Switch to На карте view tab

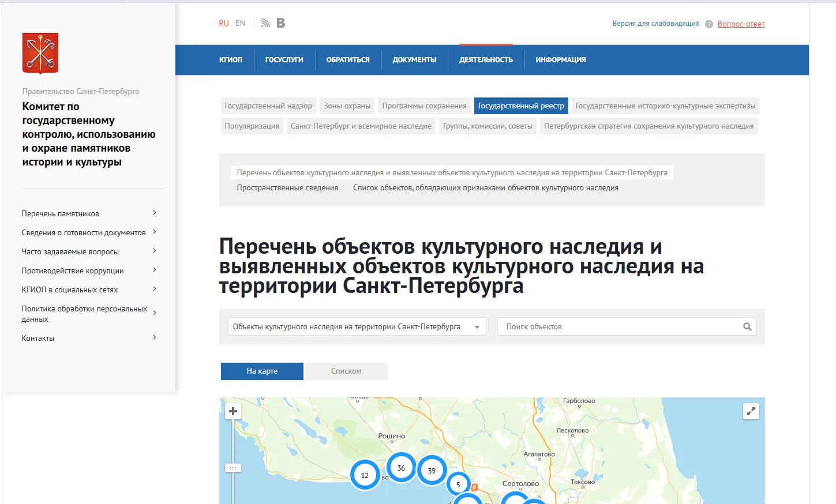[x=262, y=371]
